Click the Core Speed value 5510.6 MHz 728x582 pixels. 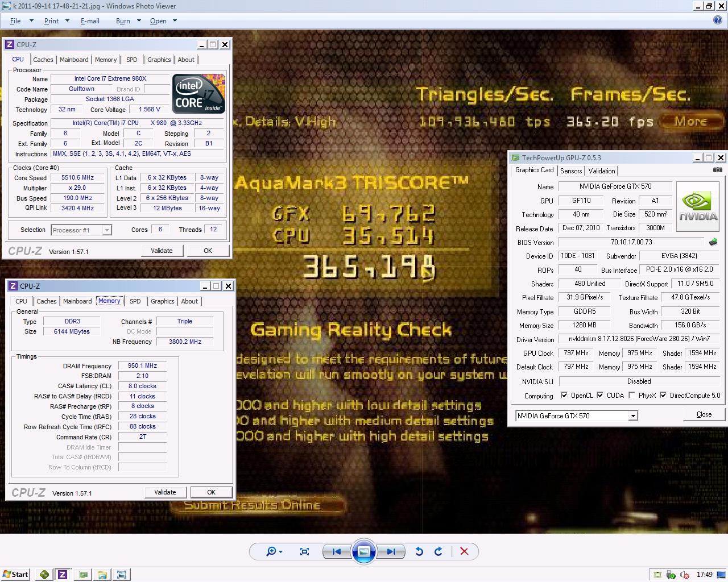[x=77, y=178]
